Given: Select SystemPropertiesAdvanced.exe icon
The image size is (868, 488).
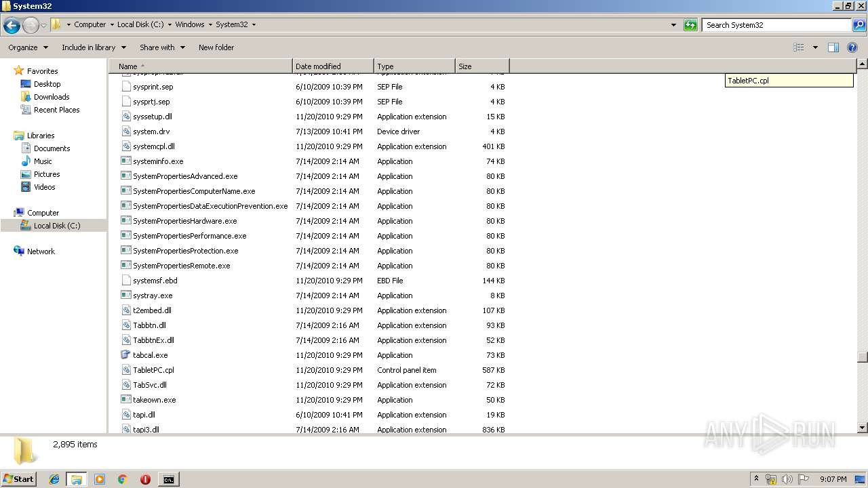Looking at the screenshot, I should (x=126, y=176).
